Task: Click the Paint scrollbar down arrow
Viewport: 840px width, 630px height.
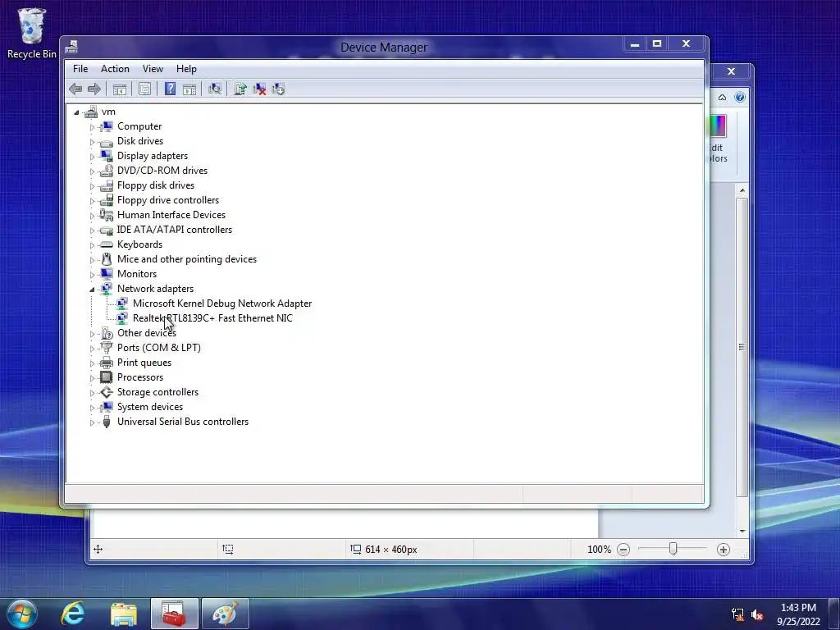Action: click(742, 531)
